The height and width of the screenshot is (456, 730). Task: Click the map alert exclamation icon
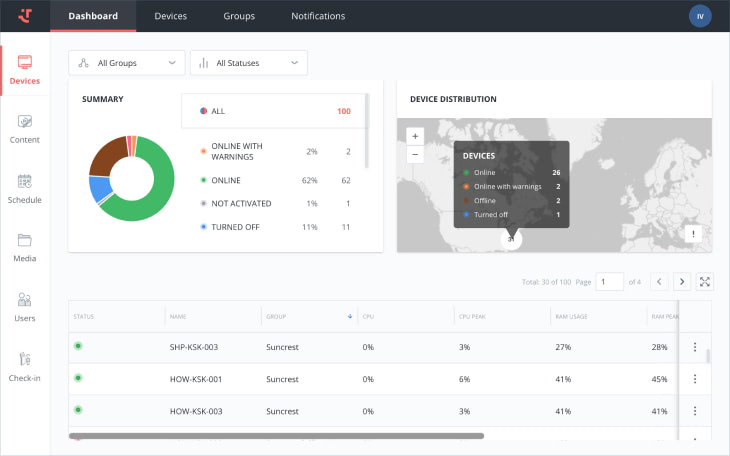point(694,234)
